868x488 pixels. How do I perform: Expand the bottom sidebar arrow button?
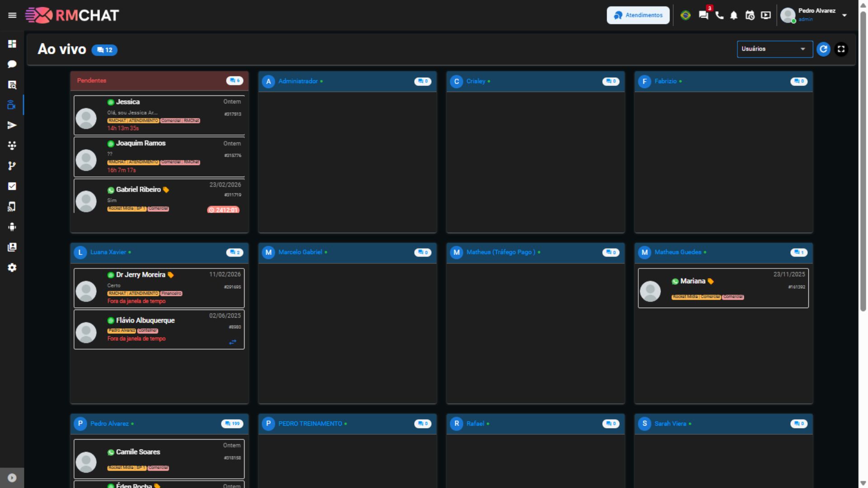pos(12,478)
